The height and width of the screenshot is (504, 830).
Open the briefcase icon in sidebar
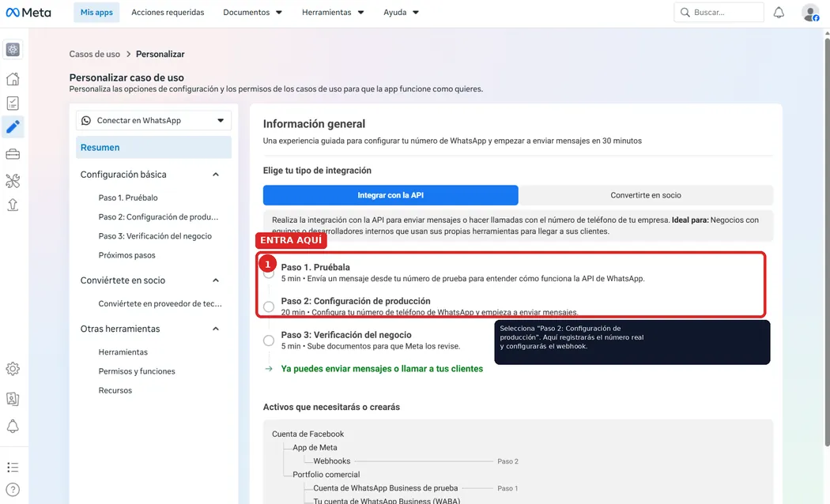pos(13,154)
